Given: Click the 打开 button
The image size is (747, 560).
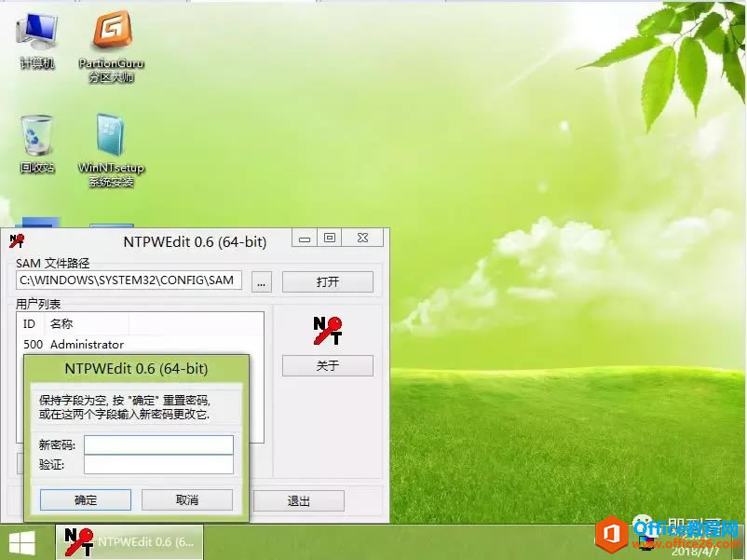Looking at the screenshot, I should point(328,282).
